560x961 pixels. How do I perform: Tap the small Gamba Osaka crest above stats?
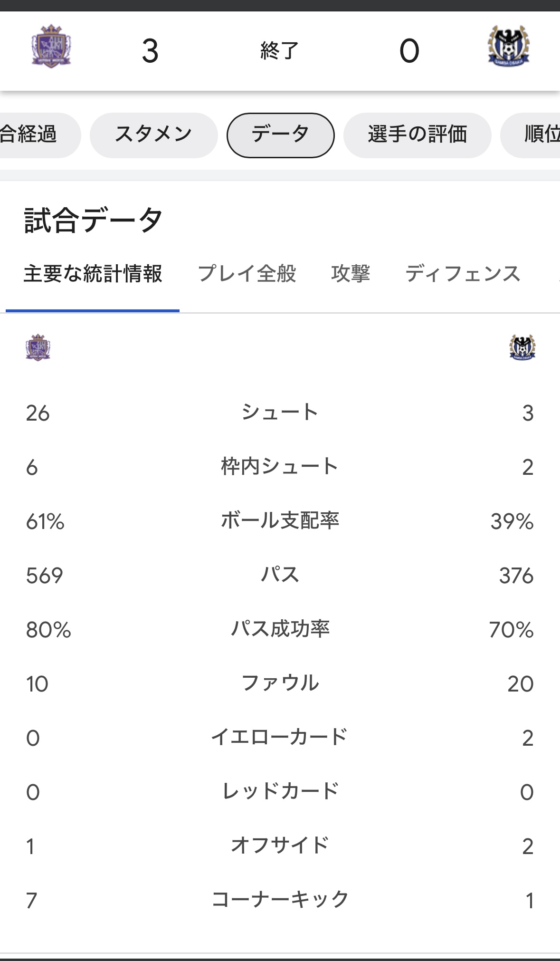(x=522, y=347)
